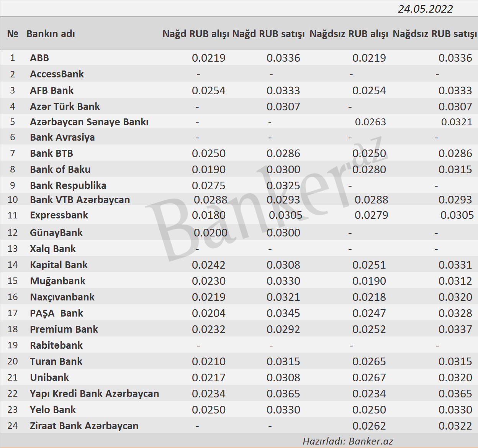Click PAŞA Bank cash sell 0.0345
This screenshot has width=478, height=448.
[x=283, y=313]
